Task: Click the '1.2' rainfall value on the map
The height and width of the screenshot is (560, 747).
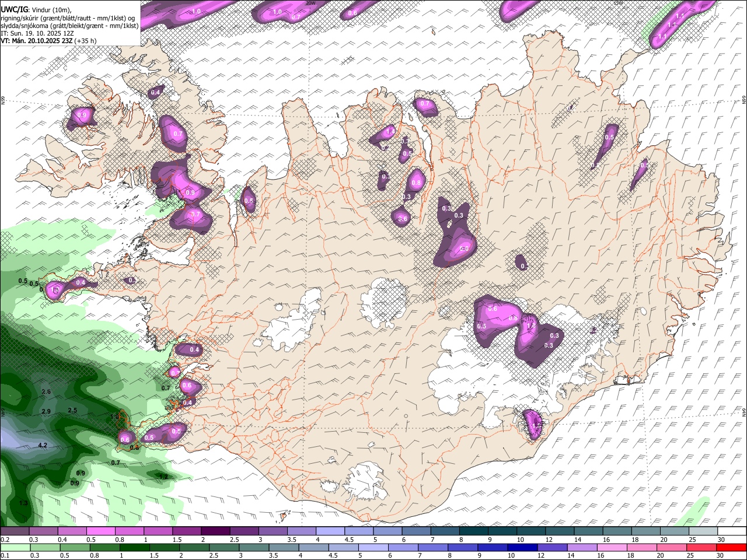Action: (x=164, y=477)
